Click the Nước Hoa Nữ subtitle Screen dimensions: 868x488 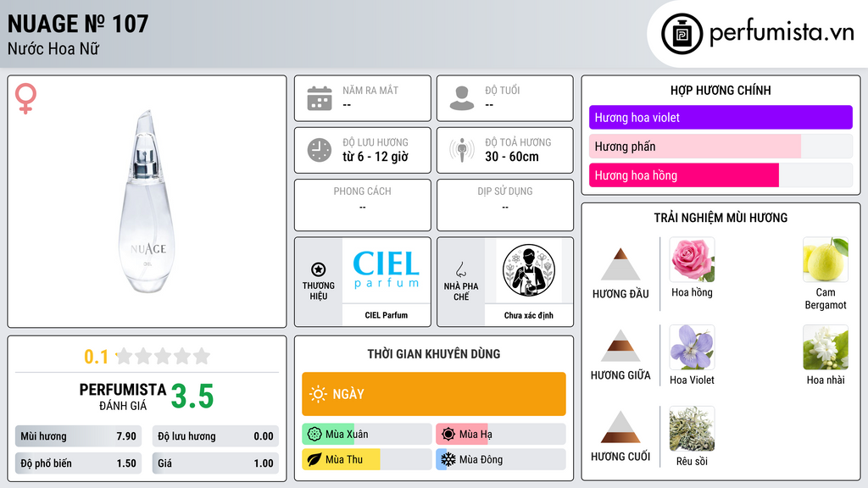(53, 48)
